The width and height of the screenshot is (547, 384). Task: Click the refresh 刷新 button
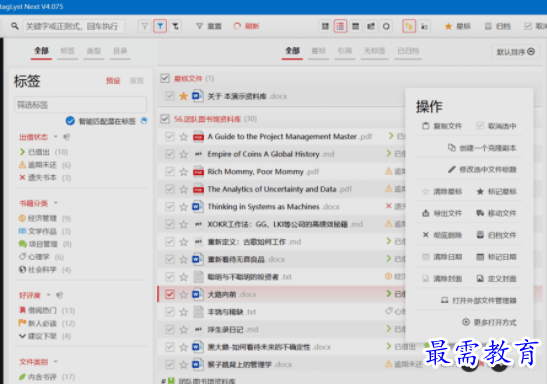click(246, 26)
